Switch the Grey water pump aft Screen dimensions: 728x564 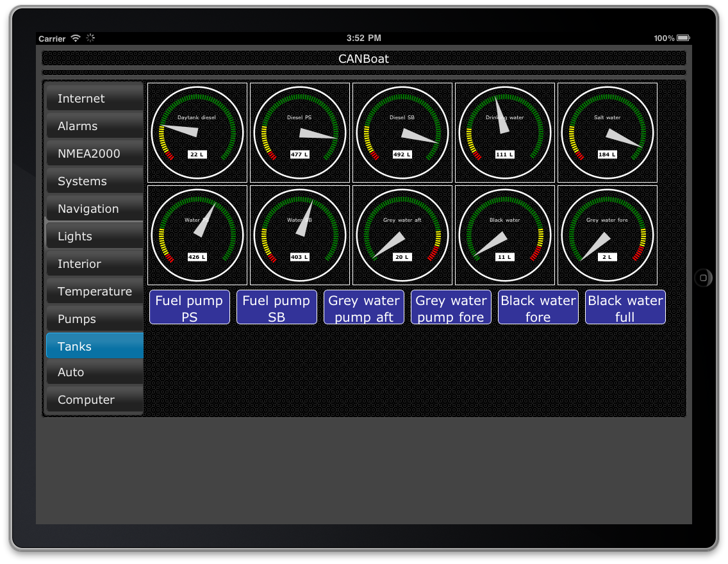click(x=364, y=307)
